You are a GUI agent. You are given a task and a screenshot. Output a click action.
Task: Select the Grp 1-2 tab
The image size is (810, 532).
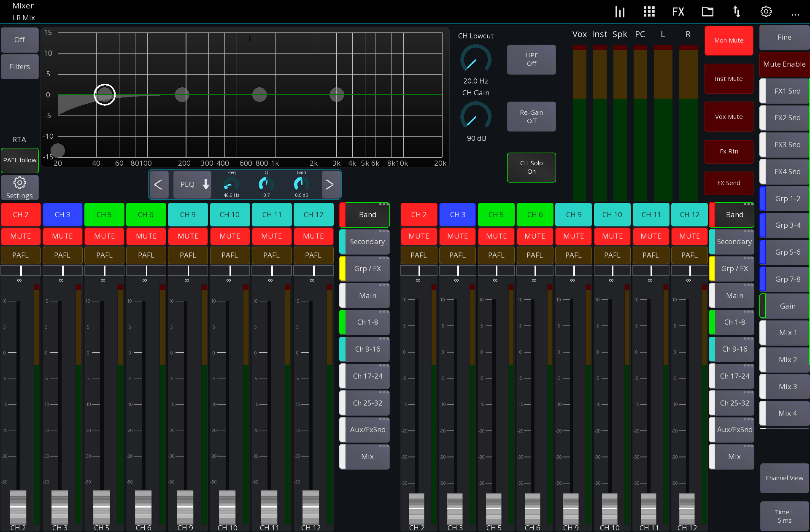pyautogui.click(x=786, y=198)
